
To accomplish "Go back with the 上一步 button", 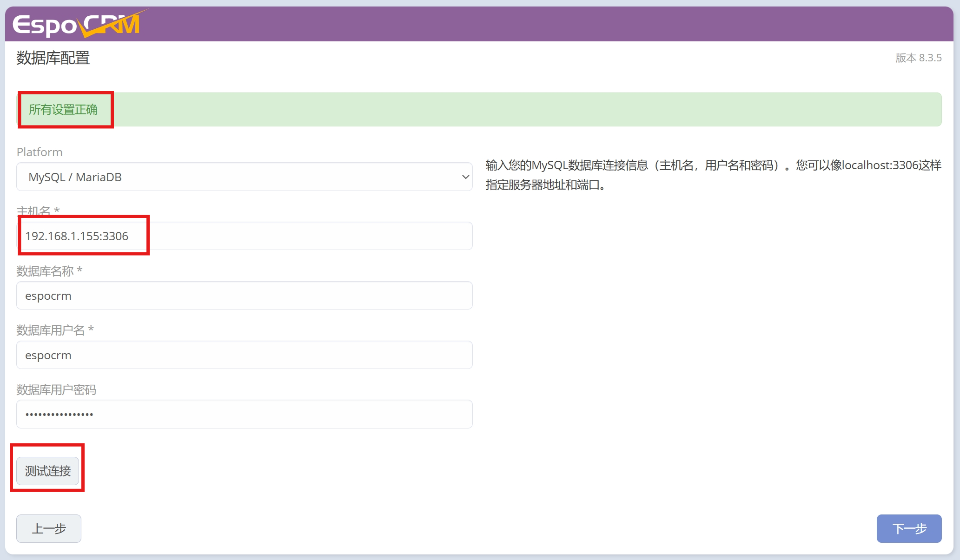I will point(49,528).
